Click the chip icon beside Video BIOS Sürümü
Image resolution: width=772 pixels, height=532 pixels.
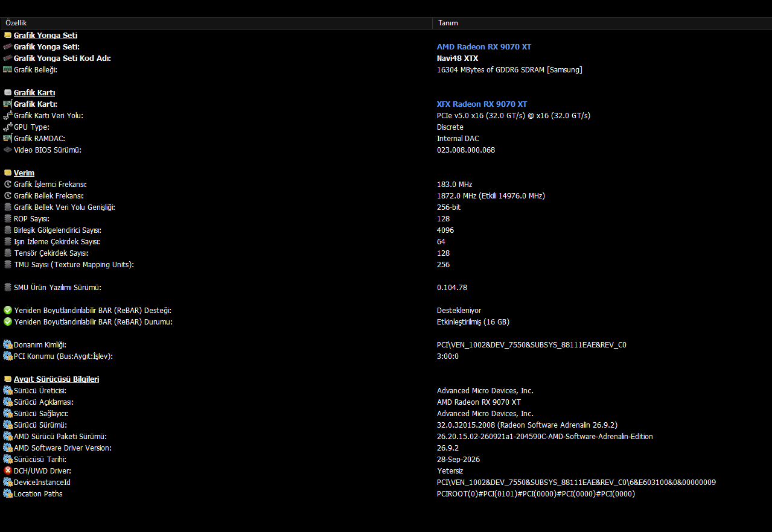pyautogui.click(x=7, y=150)
